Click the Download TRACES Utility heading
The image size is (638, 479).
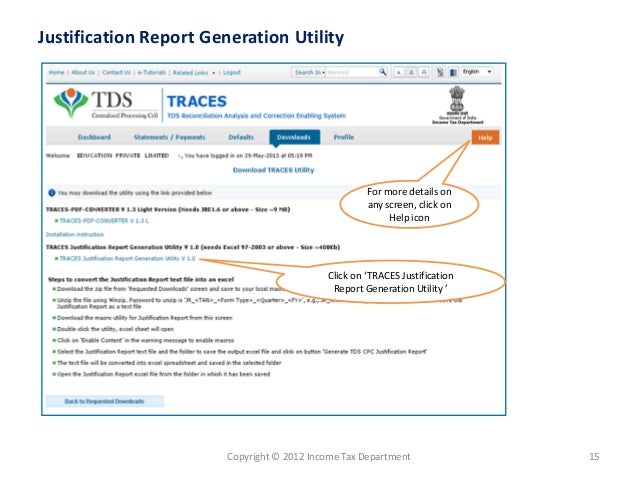pyautogui.click(x=273, y=170)
